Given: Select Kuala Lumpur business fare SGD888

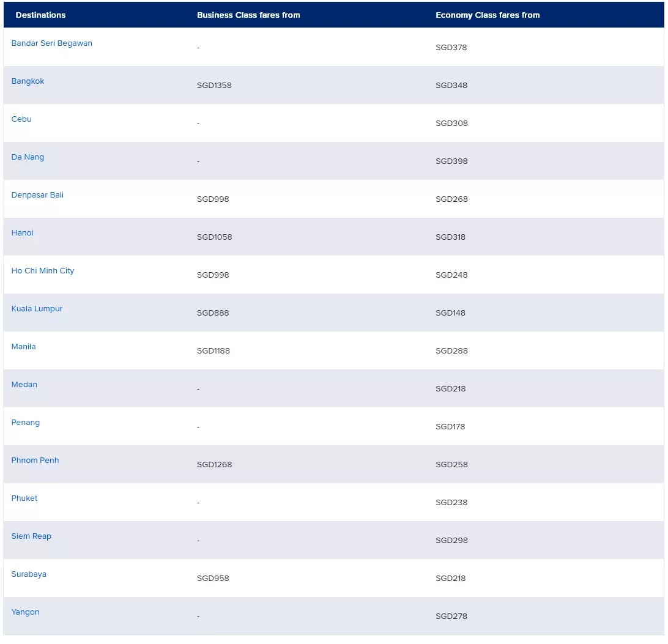Looking at the screenshot, I should [x=213, y=313].
